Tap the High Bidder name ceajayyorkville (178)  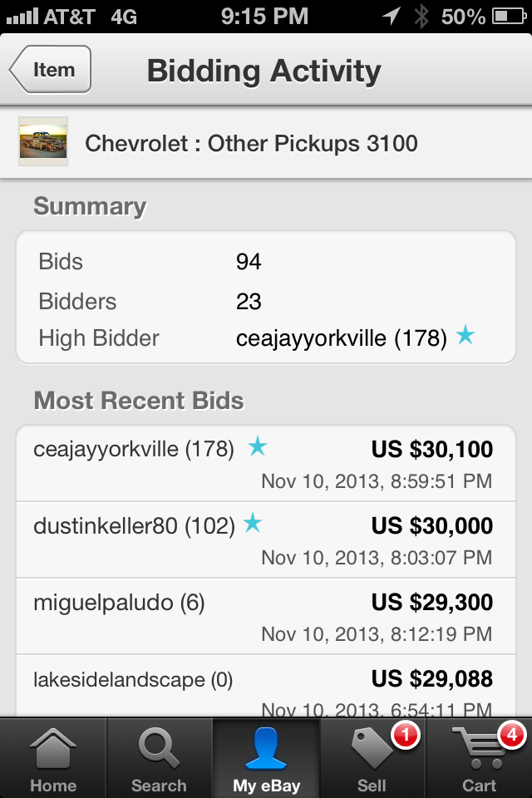[x=342, y=338]
